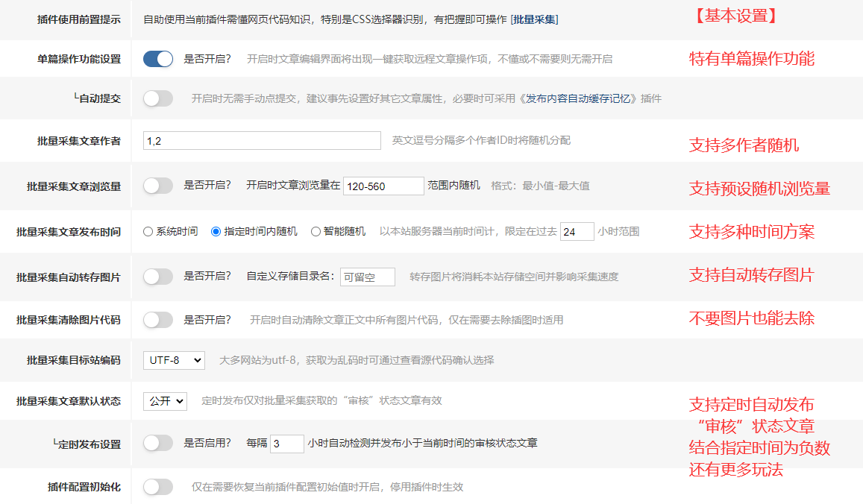Turn on the 自动提交 auto-submit switch
This screenshot has height=504, width=863.
pos(157,98)
